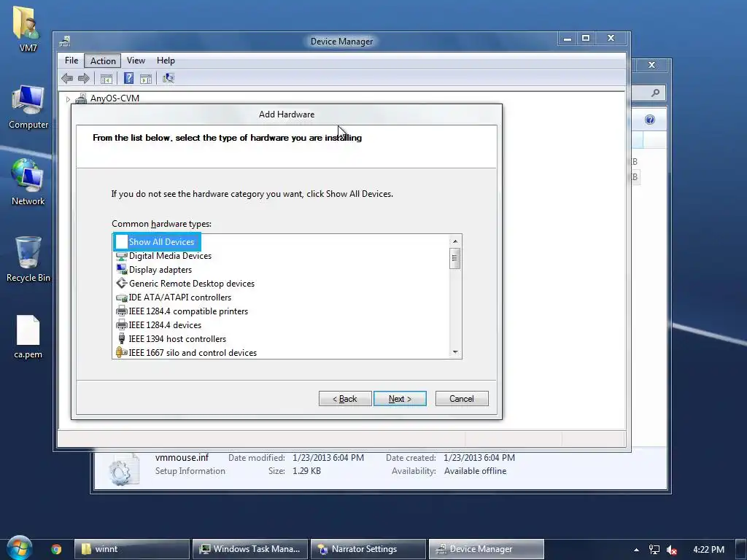Select IEEE 1284.4 devices entry
The height and width of the screenshot is (560, 747).
165,325
